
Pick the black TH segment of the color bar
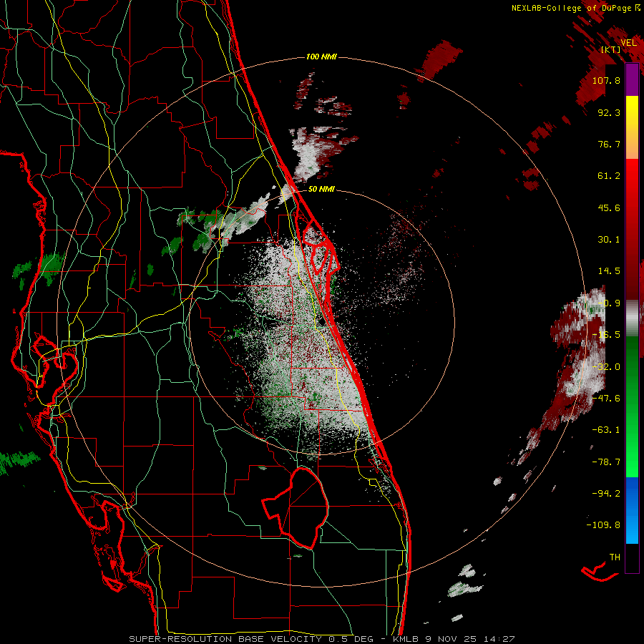[x=632, y=557]
